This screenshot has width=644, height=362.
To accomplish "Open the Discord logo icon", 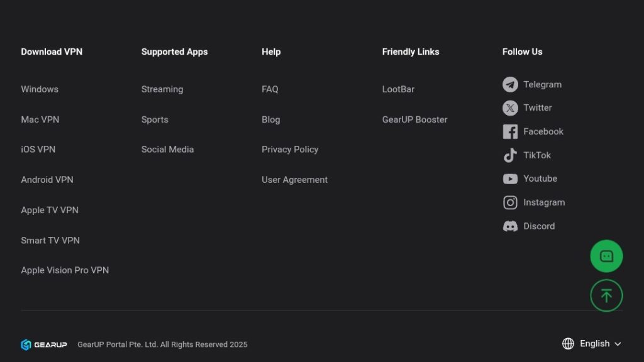I will 510,226.
